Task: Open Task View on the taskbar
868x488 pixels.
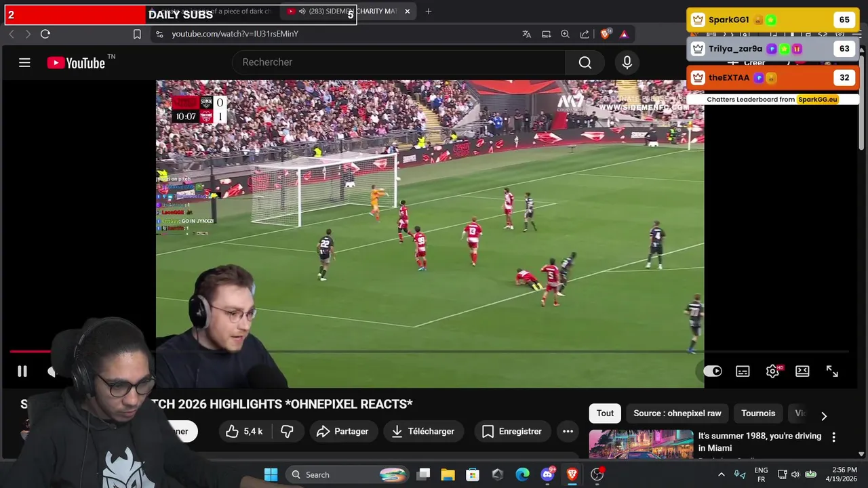Action: click(x=424, y=474)
